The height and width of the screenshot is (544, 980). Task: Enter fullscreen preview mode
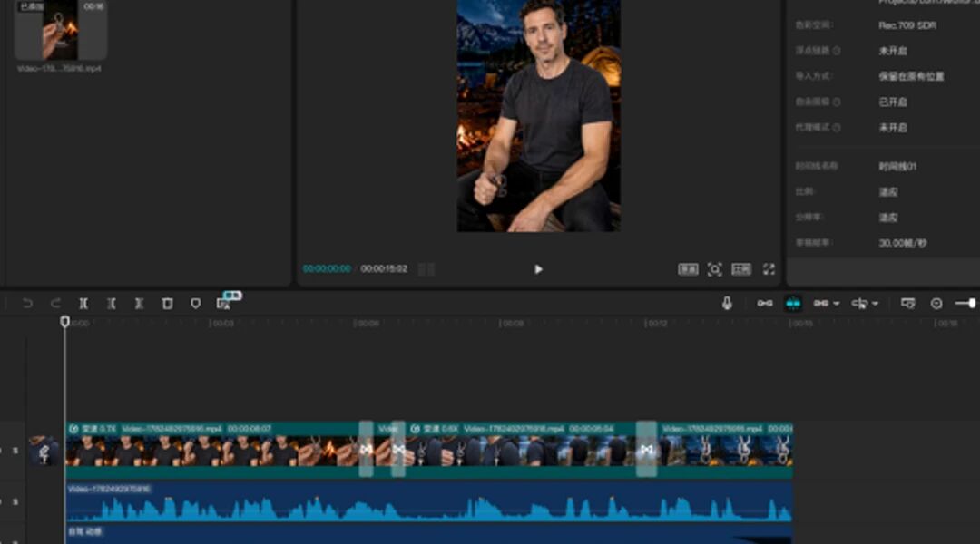pos(769,269)
